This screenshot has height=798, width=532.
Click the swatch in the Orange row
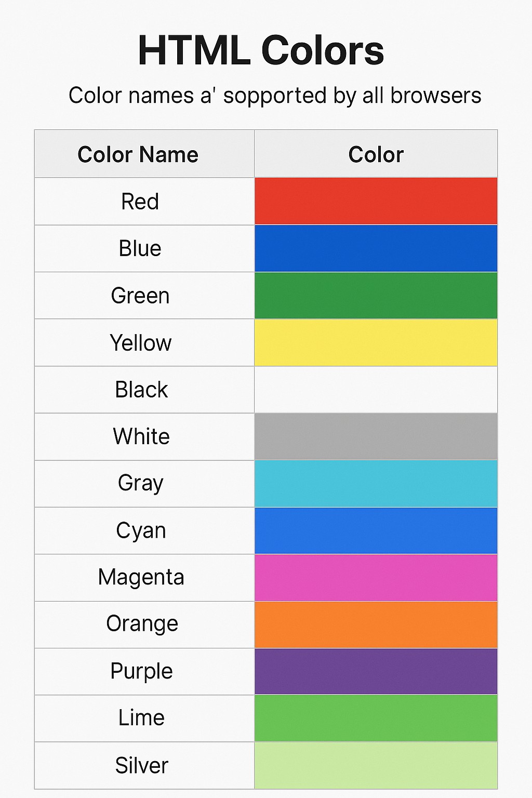[x=376, y=624]
